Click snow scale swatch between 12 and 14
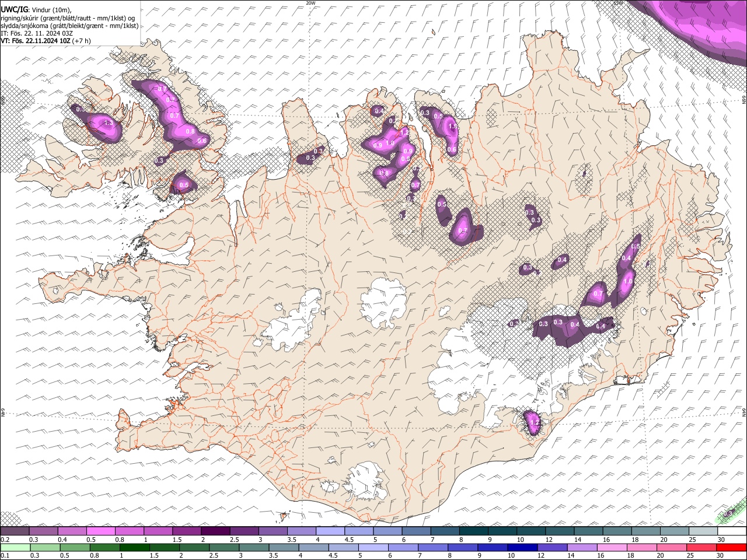Screen dimensions: 747x560 pos(558,531)
